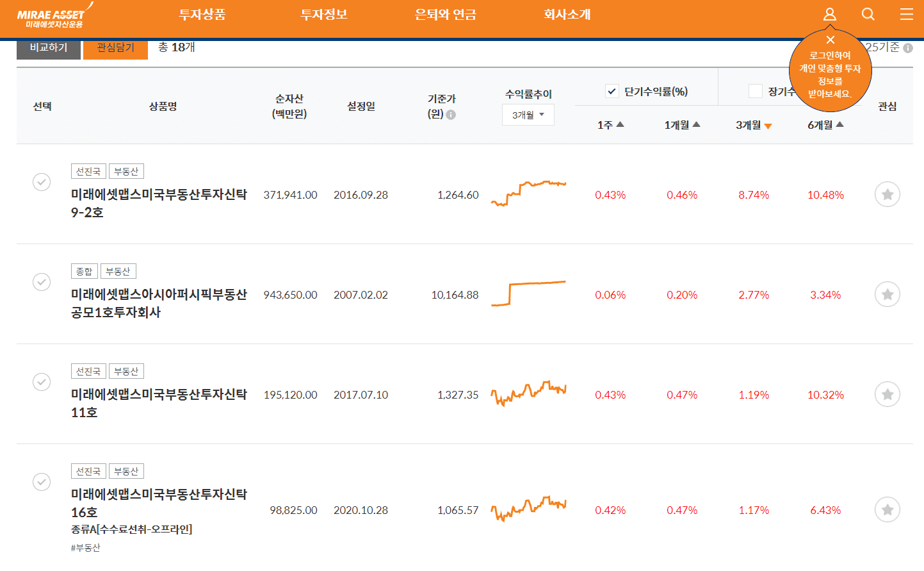Open fund 미래에셋맵스미국부동산투자신탁 16호

pyautogui.click(x=159, y=503)
